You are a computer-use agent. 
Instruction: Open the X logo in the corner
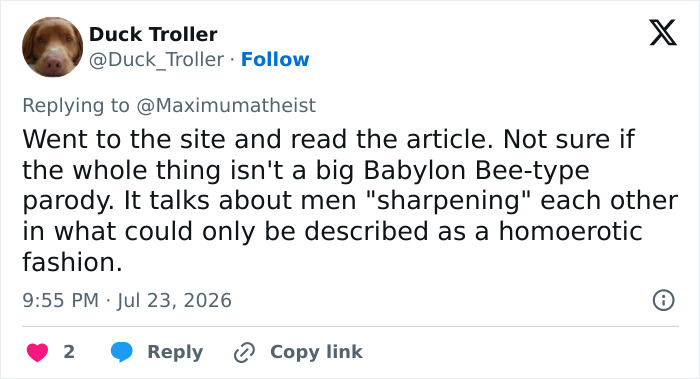663,33
